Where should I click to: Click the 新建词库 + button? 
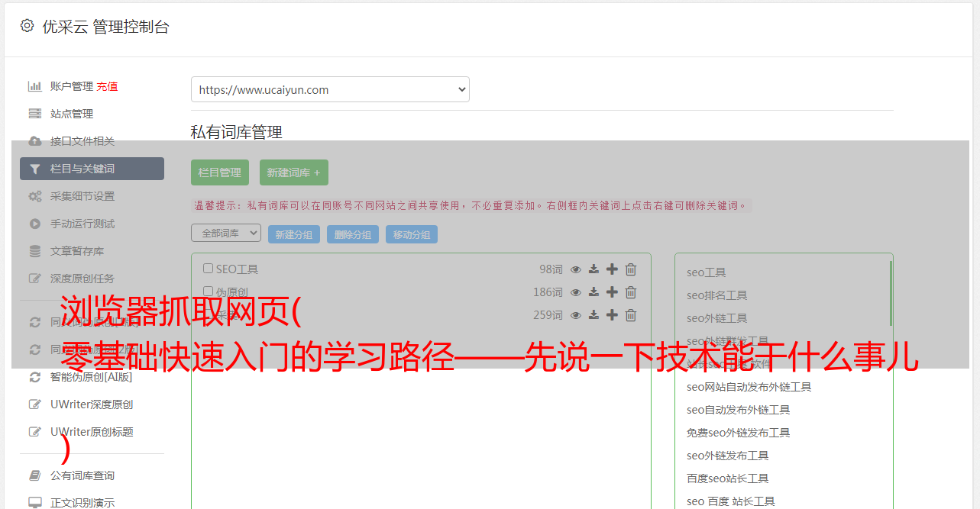(293, 172)
